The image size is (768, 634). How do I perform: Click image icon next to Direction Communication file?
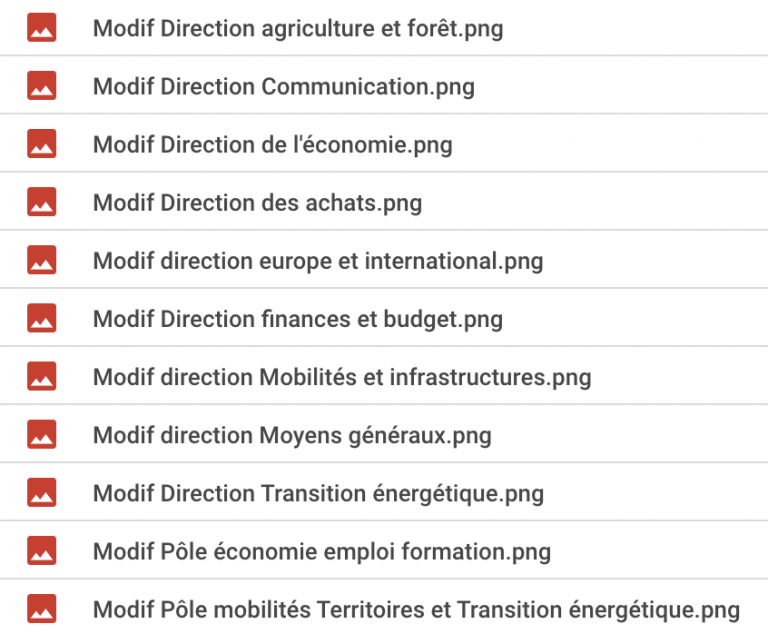click(x=42, y=86)
